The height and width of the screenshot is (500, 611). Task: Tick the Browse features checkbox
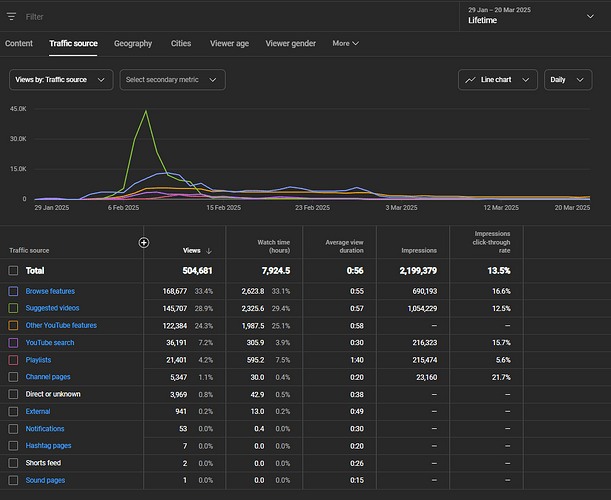tap(13, 291)
